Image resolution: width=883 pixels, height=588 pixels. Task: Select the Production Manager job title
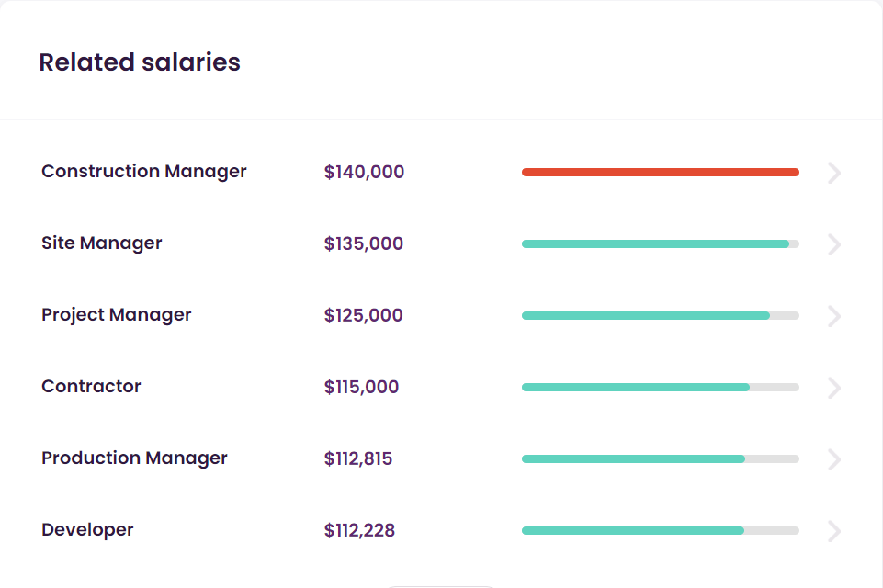(x=134, y=458)
